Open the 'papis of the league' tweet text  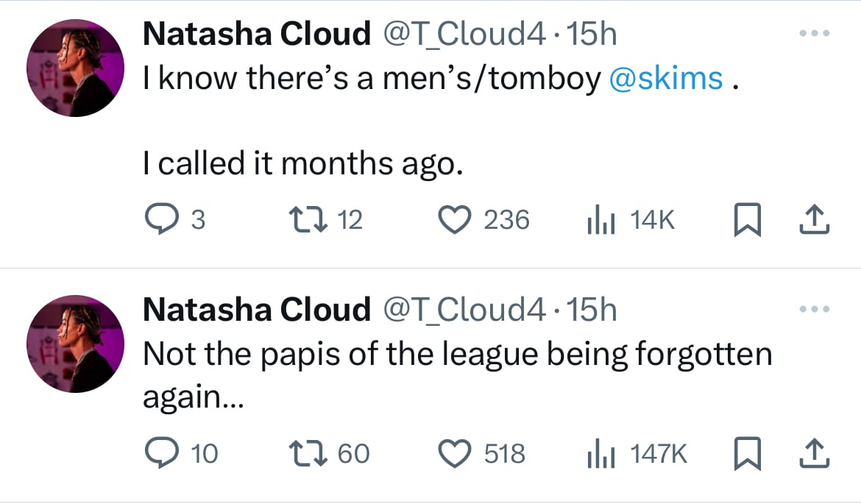(456, 355)
